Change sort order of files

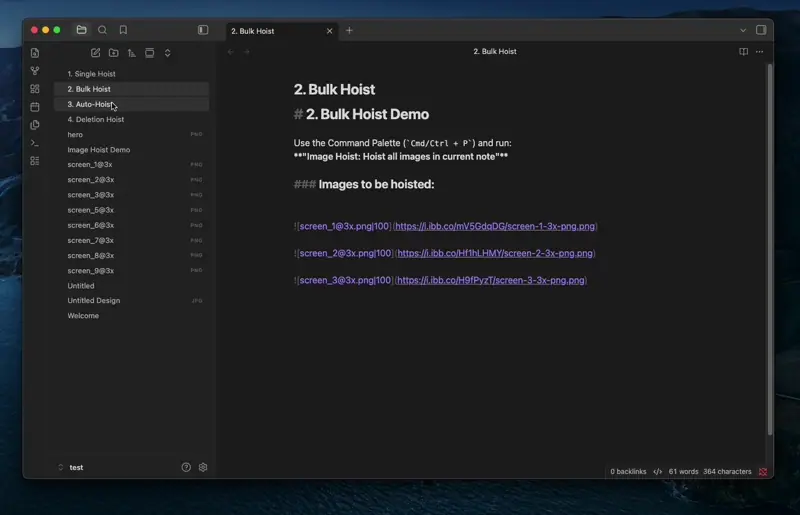click(132, 53)
